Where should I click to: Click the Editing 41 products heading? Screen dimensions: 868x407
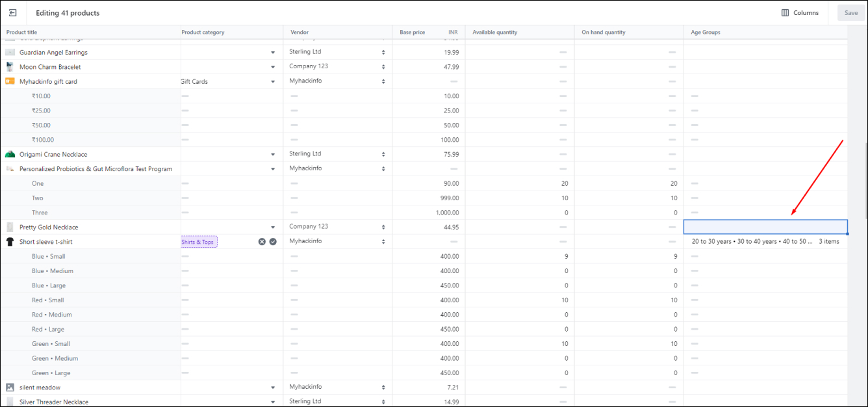click(68, 13)
